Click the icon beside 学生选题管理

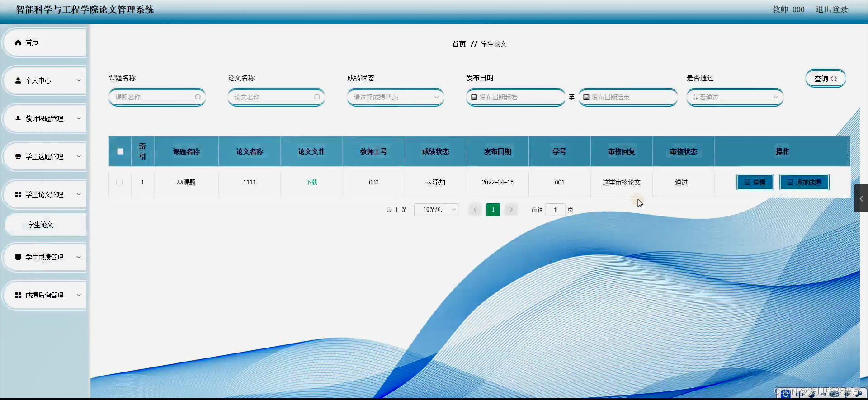pyautogui.click(x=18, y=156)
